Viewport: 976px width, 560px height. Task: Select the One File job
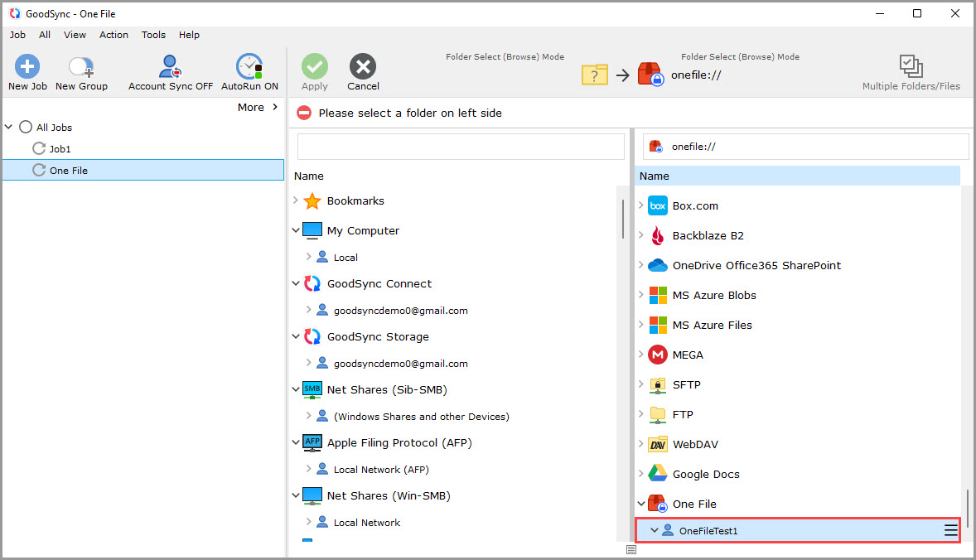(x=143, y=170)
